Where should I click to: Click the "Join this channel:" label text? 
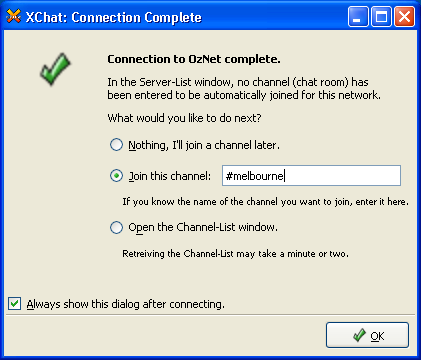click(170, 176)
